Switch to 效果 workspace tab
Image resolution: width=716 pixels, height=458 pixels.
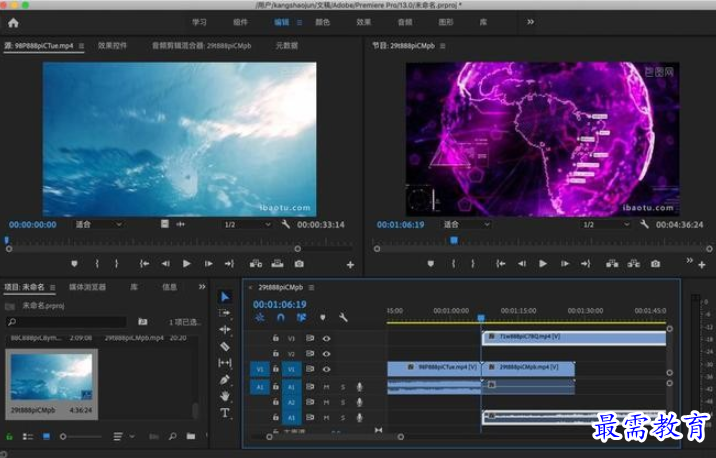pyautogui.click(x=363, y=22)
